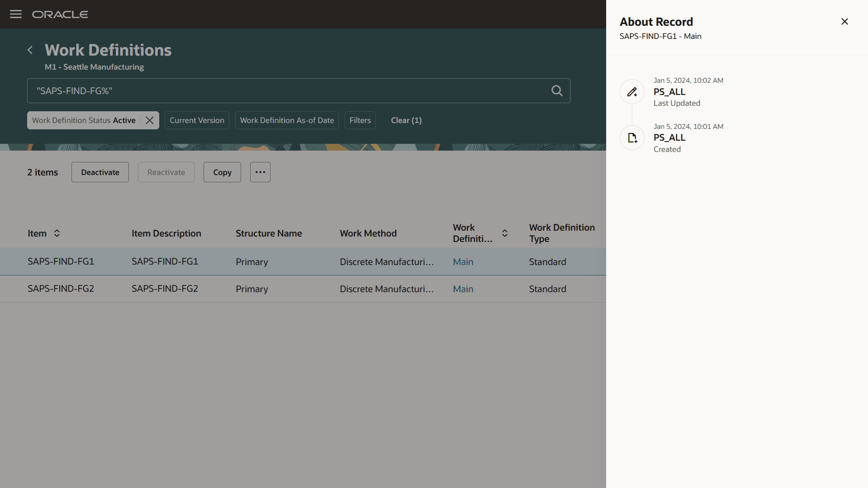Click the Last Updated label
Viewport: 868px width, 488px height.
(677, 103)
